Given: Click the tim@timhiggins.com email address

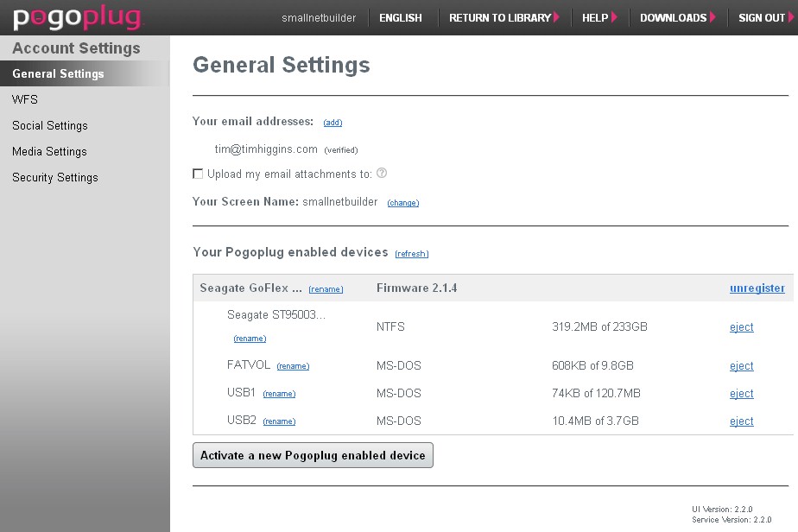Looking at the screenshot, I should pos(266,149).
